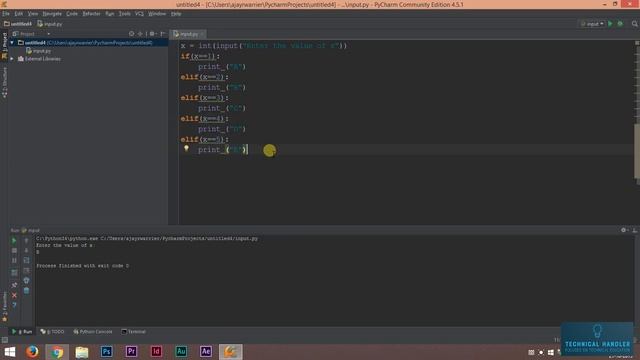Launch Chrome from taskbar
The width and height of the screenshot is (640, 360).
57,351
